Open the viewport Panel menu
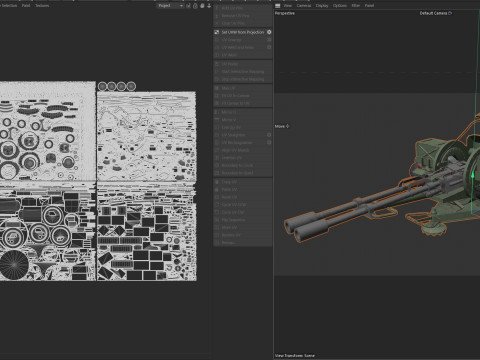The image size is (480, 360). 369,6
